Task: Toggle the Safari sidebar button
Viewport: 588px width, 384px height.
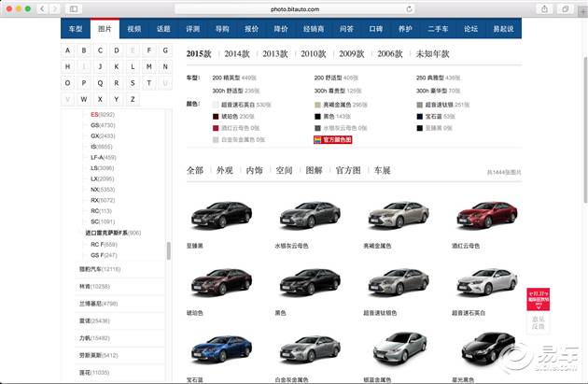Action: click(x=74, y=8)
